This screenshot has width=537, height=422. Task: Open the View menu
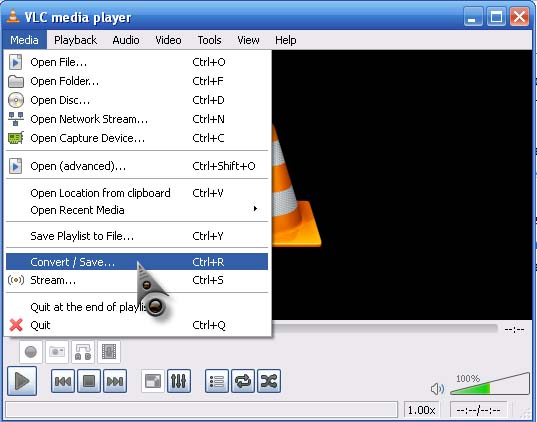pos(248,40)
